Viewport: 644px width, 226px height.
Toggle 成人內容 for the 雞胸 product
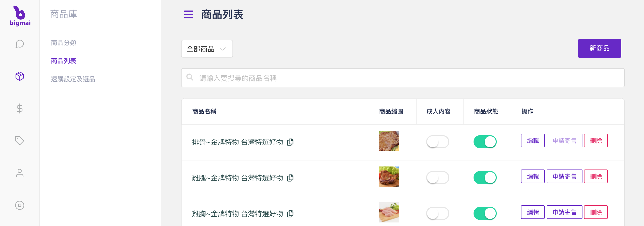point(437,213)
